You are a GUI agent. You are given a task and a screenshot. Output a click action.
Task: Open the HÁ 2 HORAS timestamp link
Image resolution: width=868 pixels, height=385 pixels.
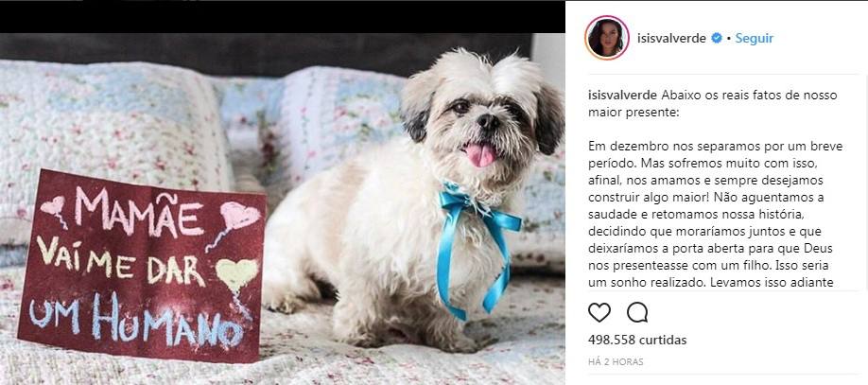click(x=616, y=361)
